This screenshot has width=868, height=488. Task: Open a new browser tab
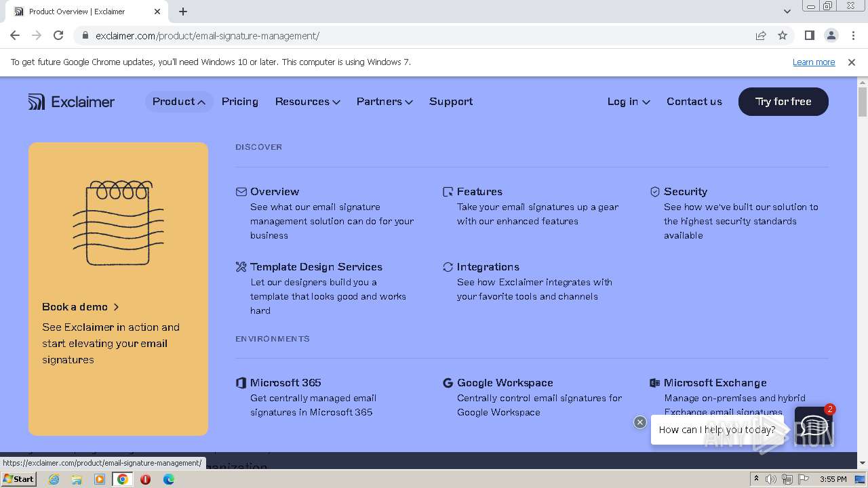click(183, 12)
